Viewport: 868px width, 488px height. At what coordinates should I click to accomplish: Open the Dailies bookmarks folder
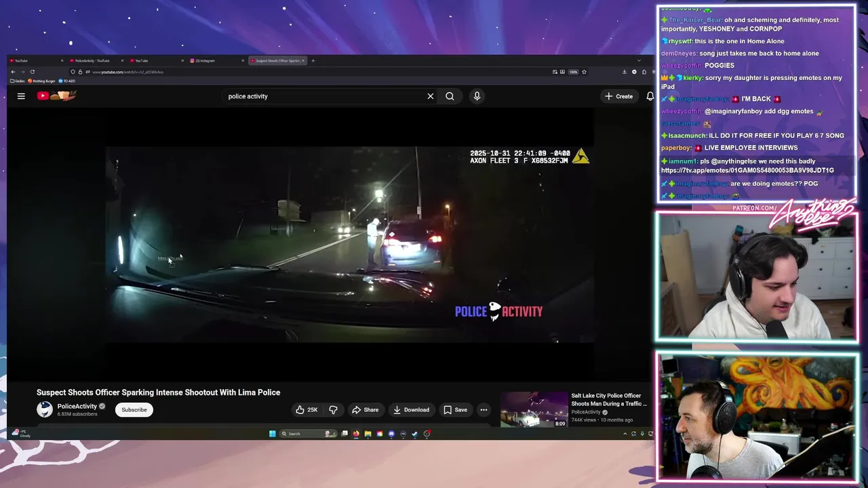pyautogui.click(x=17, y=81)
